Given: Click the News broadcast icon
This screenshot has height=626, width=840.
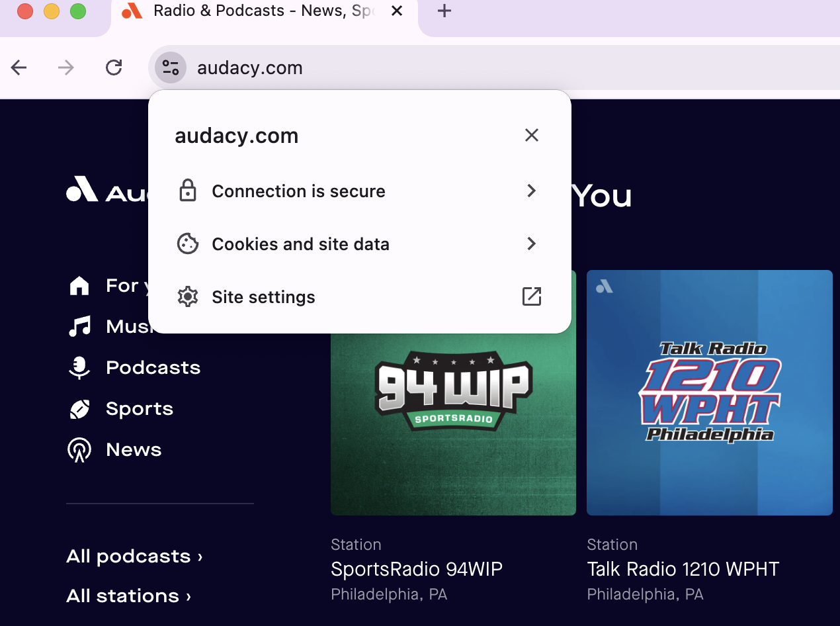Looking at the screenshot, I should [79, 450].
